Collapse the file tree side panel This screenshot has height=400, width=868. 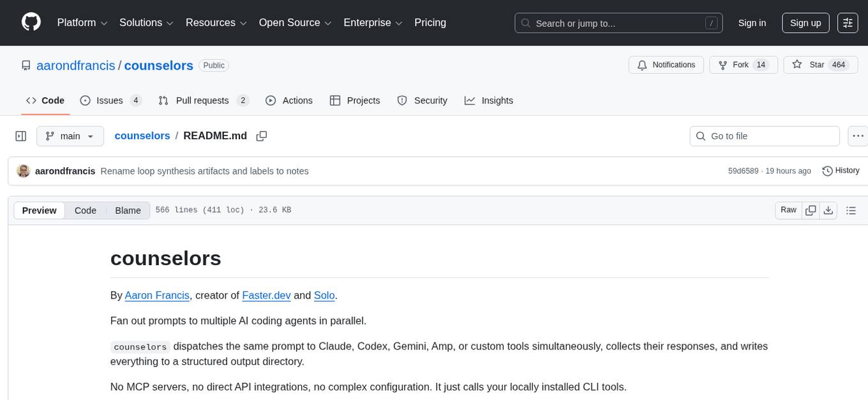pos(21,136)
